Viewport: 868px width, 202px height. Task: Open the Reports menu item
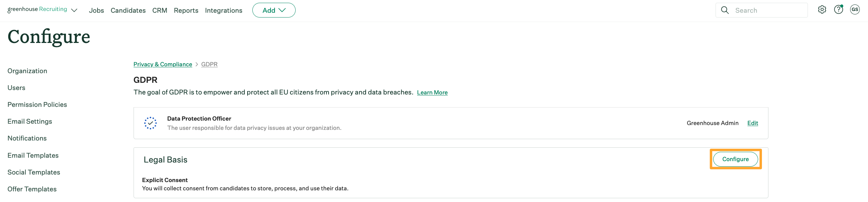coord(186,10)
